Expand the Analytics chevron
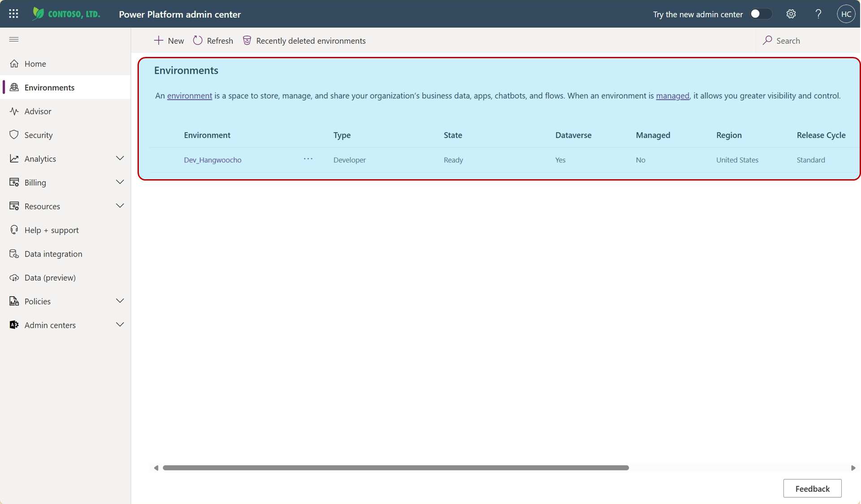The height and width of the screenshot is (504, 861). click(x=120, y=158)
